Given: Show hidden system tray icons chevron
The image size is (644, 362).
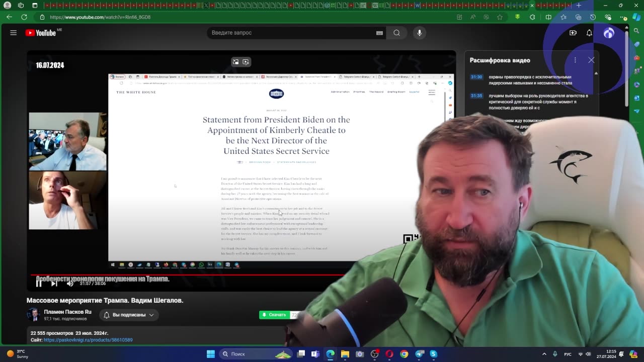Looking at the screenshot, I should (544, 354).
